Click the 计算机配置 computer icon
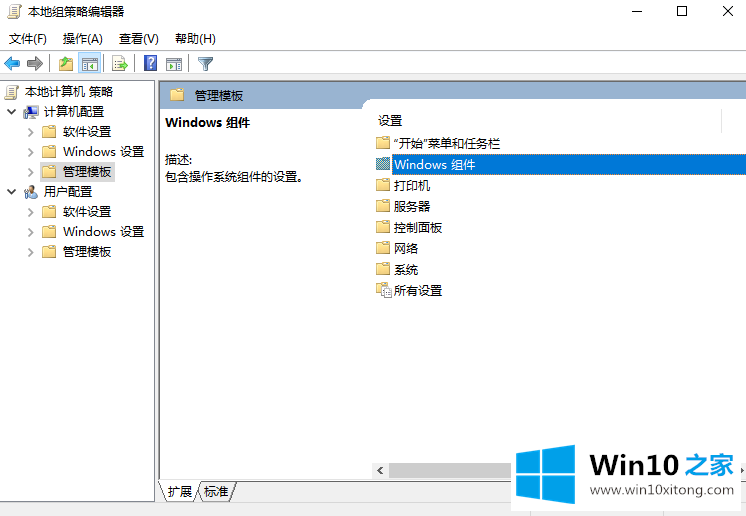Image resolution: width=746 pixels, height=516 pixels. pyautogui.click(x=31, y=112)
